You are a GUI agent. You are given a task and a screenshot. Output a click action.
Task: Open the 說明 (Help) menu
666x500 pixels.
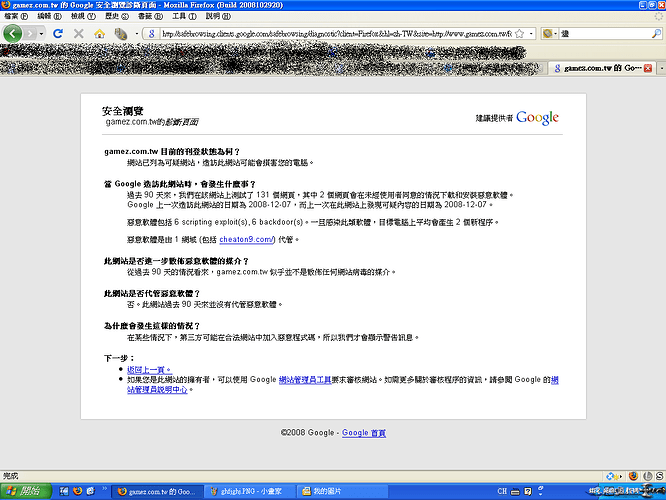(x=218, y=16)
